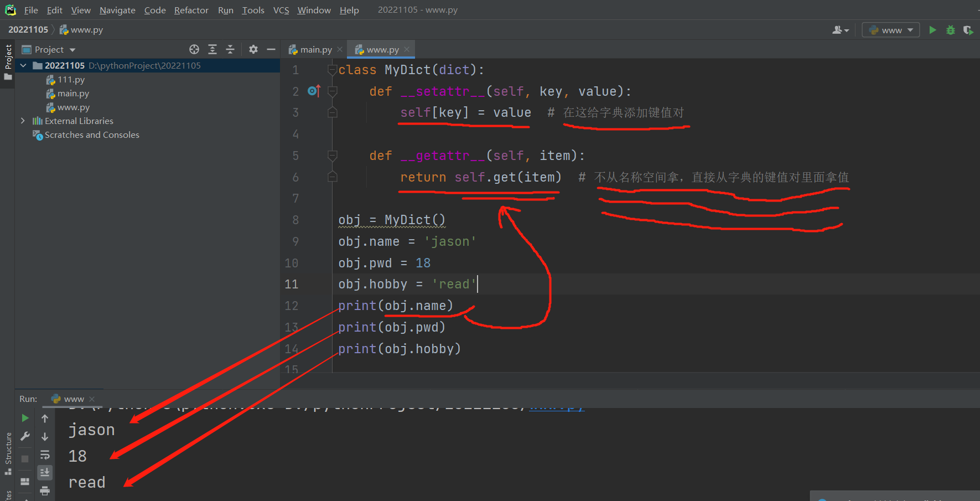This screenshot has height=501, width=980.
Task: Open the Help menu
Action: point(349,10)
